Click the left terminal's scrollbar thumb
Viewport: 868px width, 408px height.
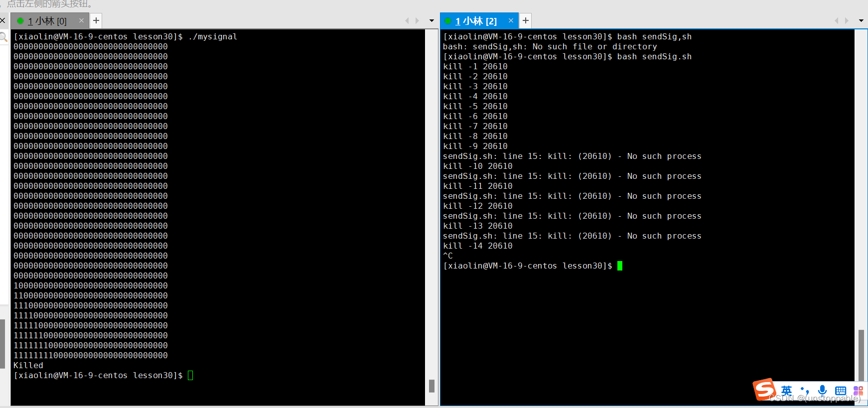click(x=432, y=386)
